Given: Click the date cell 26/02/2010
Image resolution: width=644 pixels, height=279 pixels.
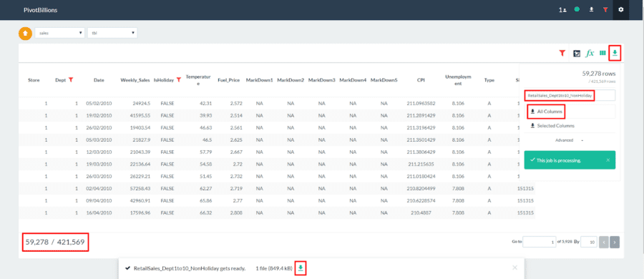Looking at the screenshot, I should tap(99, 127).
